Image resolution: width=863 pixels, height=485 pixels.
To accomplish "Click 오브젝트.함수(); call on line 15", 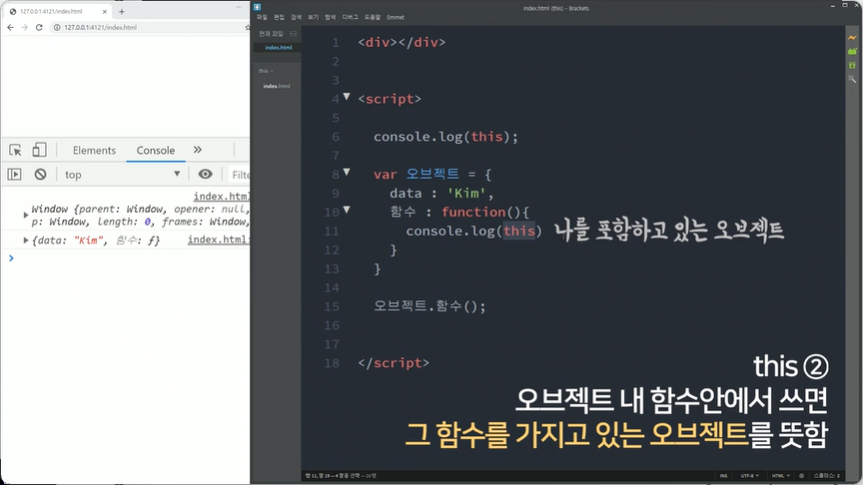I will coord(430,306).
